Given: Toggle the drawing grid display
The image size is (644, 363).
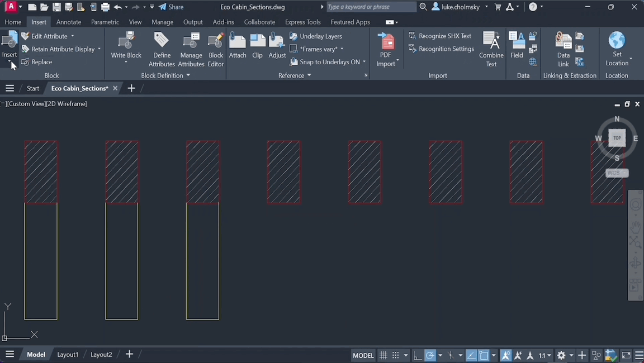Looking at the screenshot, I should tap(383, 355).
